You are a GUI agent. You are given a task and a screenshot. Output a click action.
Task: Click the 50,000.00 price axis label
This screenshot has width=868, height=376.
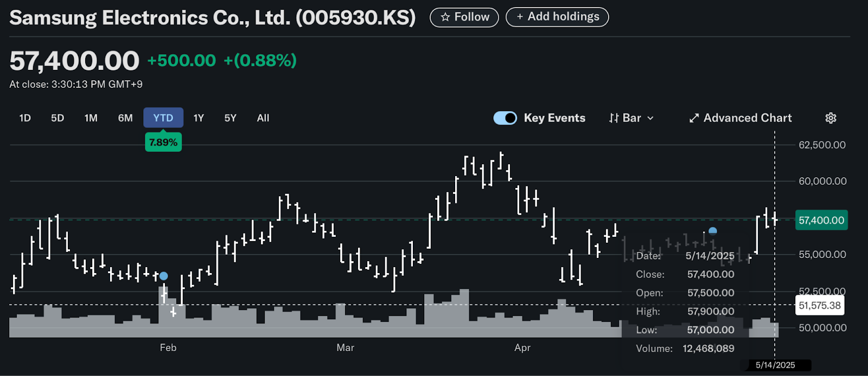pos(822,328)
